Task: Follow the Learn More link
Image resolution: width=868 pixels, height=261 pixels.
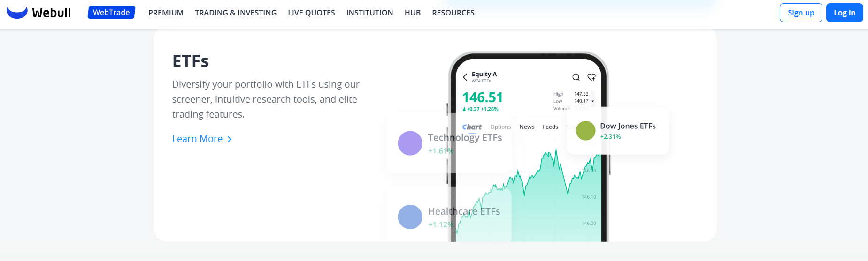Action: pyautogui.click(x=197, y=139)
